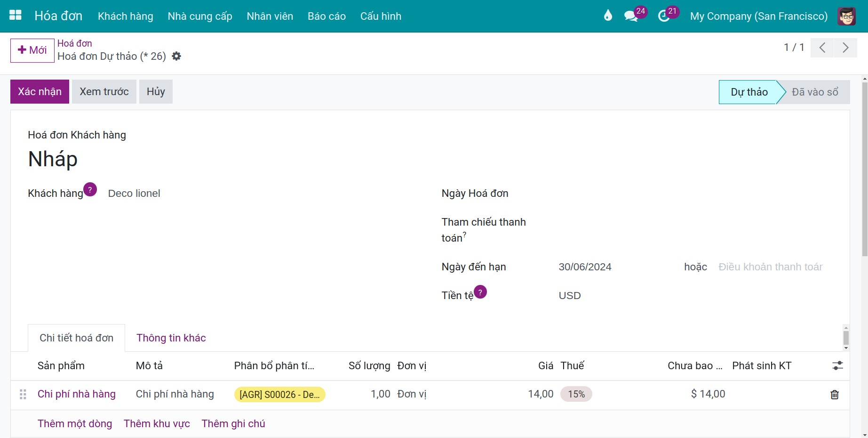
Task: Switch to Thông tin khác tab
Action: (171, 338)
